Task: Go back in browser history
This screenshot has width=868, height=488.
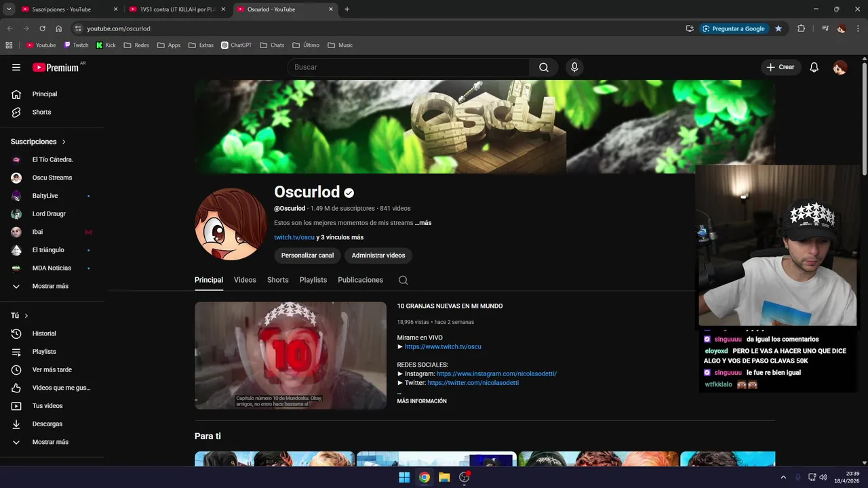Action: tap(9, 28)
